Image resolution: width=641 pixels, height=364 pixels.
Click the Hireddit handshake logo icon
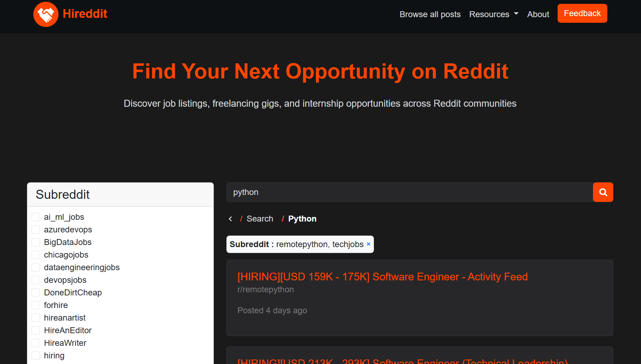pos(46,14)
